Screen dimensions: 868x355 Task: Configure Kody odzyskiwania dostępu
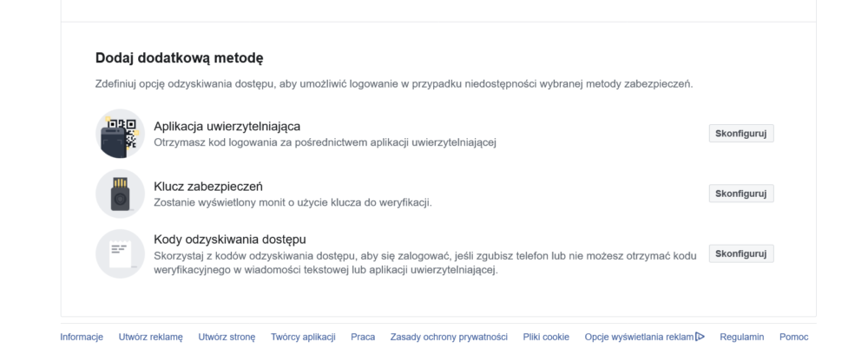coord(741,253)
